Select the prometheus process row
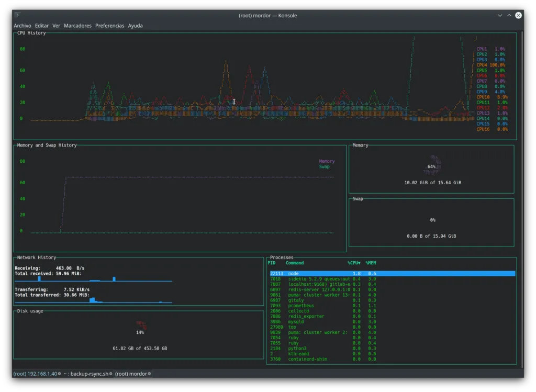This screenshot has height=392, width=536. click(393, 306)
